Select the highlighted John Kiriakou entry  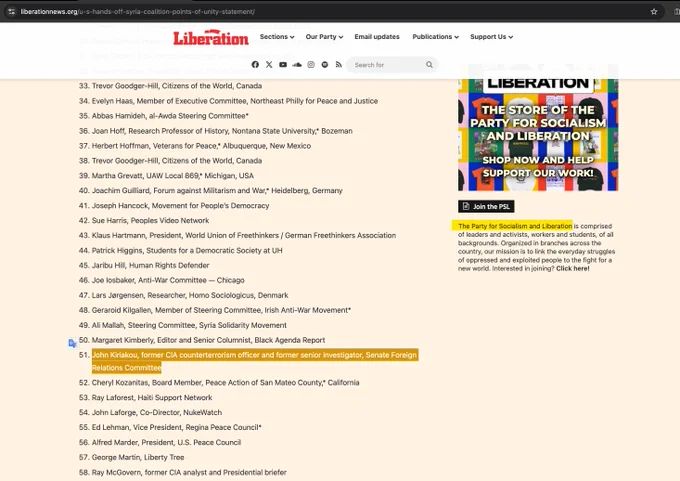(255, 361)
